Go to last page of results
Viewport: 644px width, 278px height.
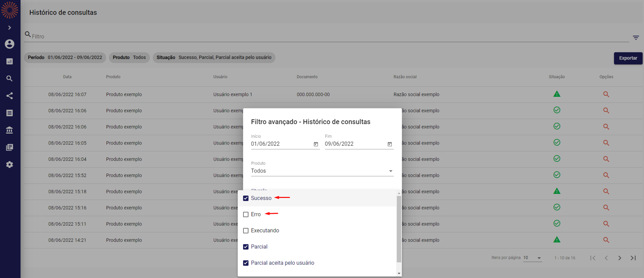point(633,258)
